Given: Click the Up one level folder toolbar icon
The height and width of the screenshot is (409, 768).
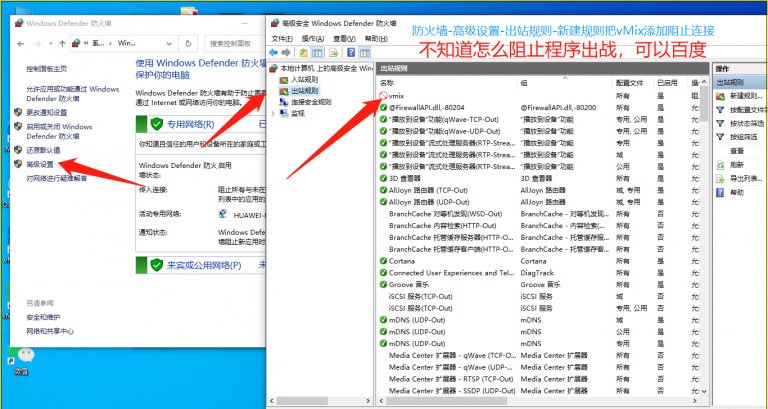Looking at the screenshot, I should 304,52.
